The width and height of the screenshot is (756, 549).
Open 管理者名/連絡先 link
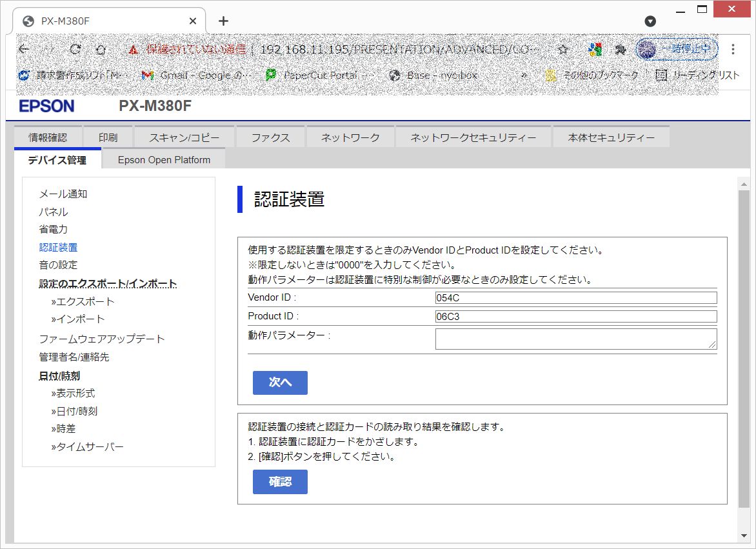[74, 357]
